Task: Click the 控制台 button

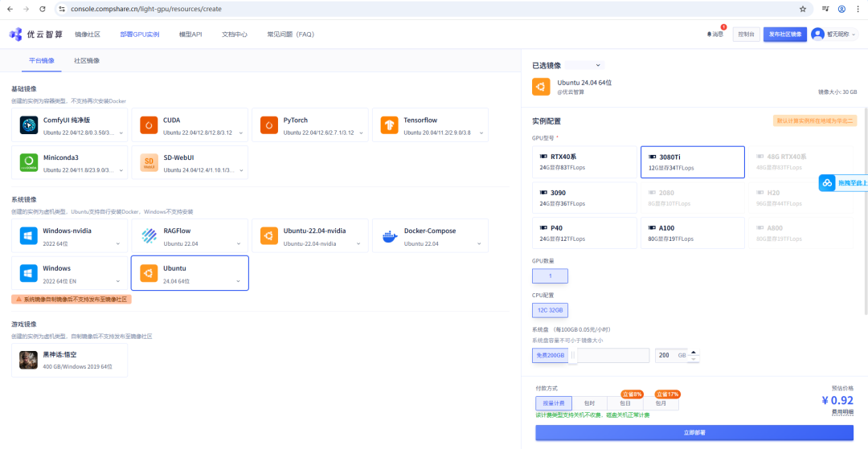Action: (746, 35)
